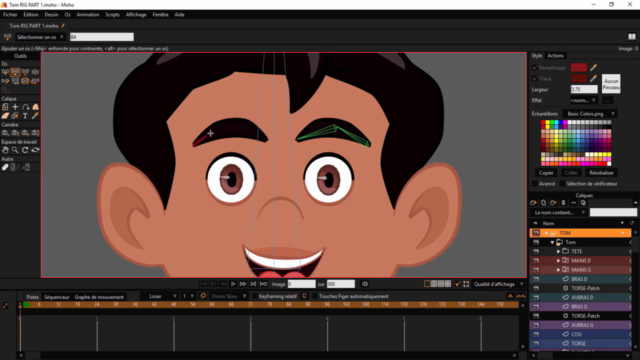Click the Remplissage red color swatch
The height and width of the screenshot is (360, 640).
tap(579, 67)
